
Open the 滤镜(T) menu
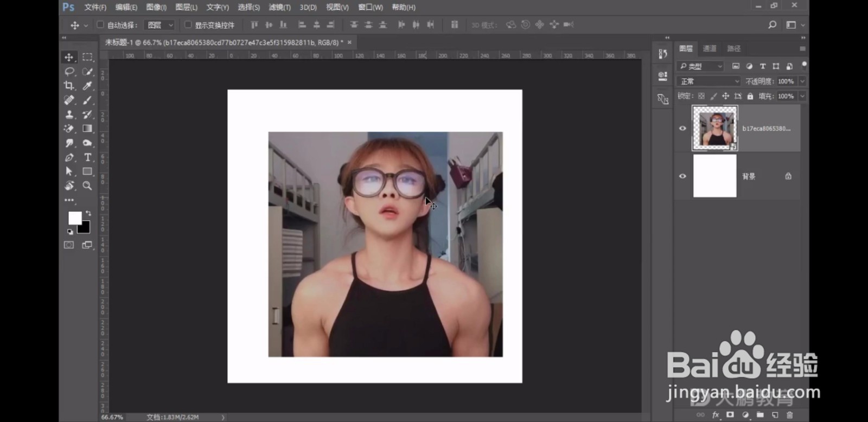point(279,8)
